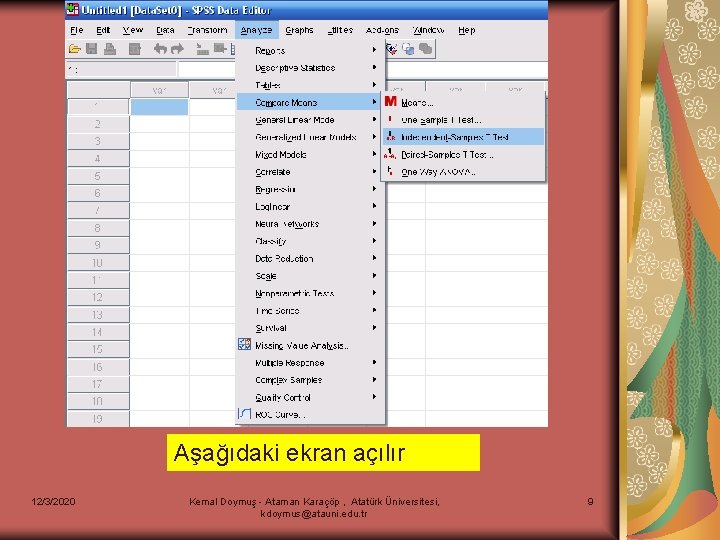Click the One-Way ANOVA icon
Viewport: 720px width, 540px height.
pos(390,171)
